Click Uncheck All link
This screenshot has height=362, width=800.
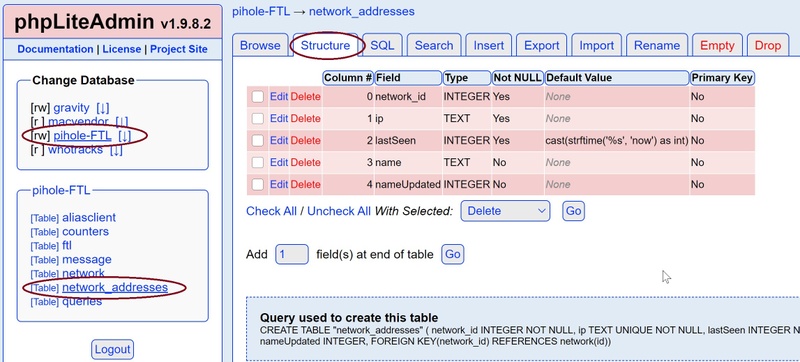point(339,211)
